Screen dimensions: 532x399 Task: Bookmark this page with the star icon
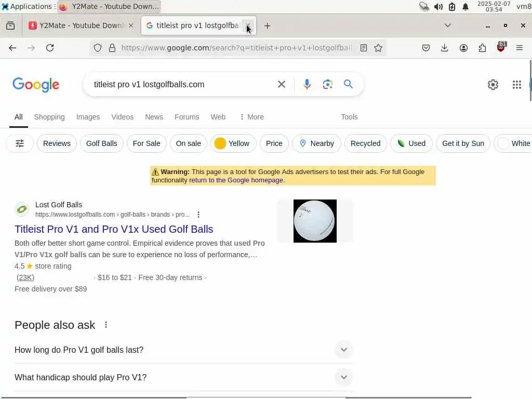pos(378,48)
